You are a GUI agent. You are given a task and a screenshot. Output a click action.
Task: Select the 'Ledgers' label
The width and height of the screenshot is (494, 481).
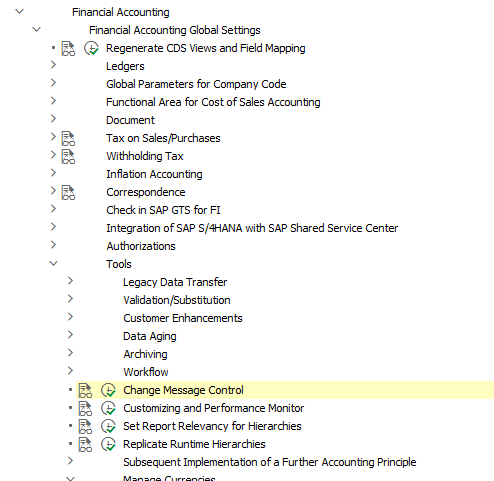click(x=125, y=66)
